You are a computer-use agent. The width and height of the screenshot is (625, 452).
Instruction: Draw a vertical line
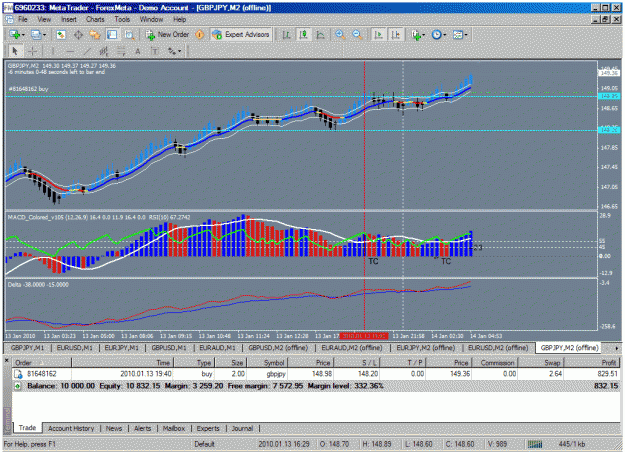pos(52,51)
